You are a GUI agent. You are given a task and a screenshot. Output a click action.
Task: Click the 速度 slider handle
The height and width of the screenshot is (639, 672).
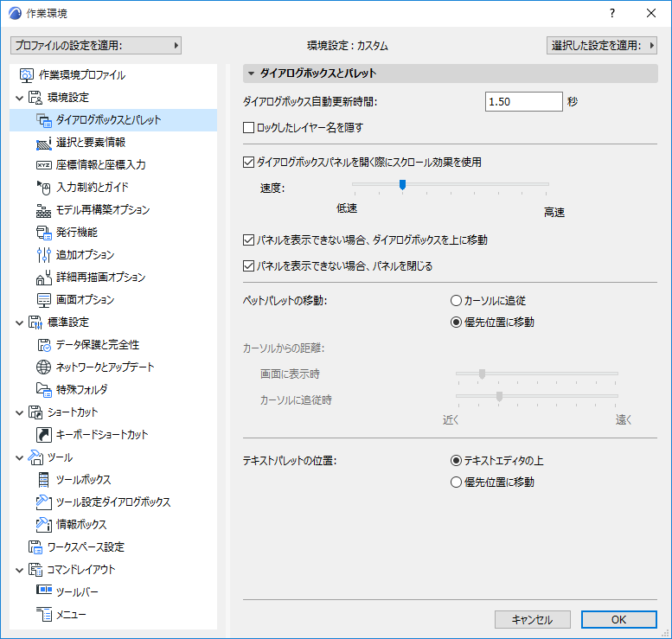click(x=402, y=185)
